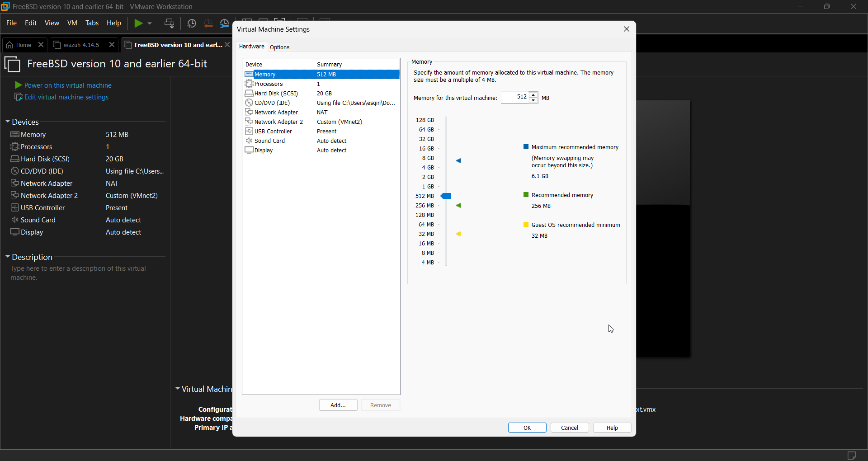This screenshot has width=868, height=461.
Task: Select Network Adapter 2 in device list
Action: click(321, 122)
